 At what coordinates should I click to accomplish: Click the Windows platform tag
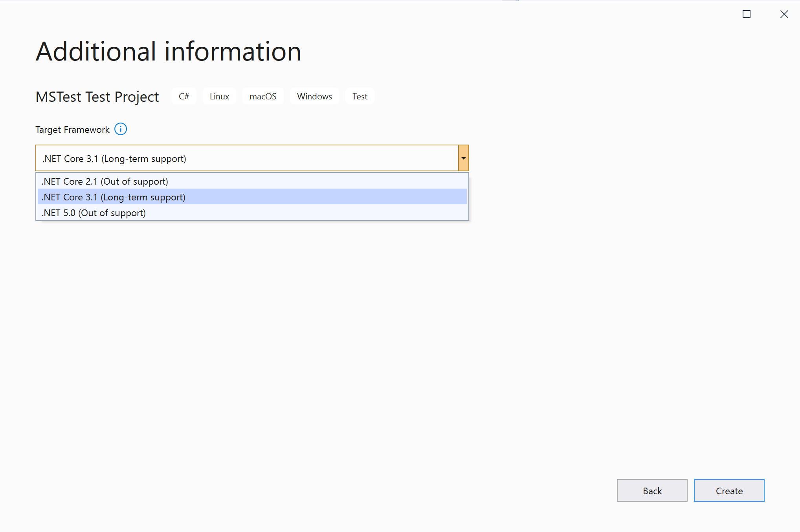314,96
